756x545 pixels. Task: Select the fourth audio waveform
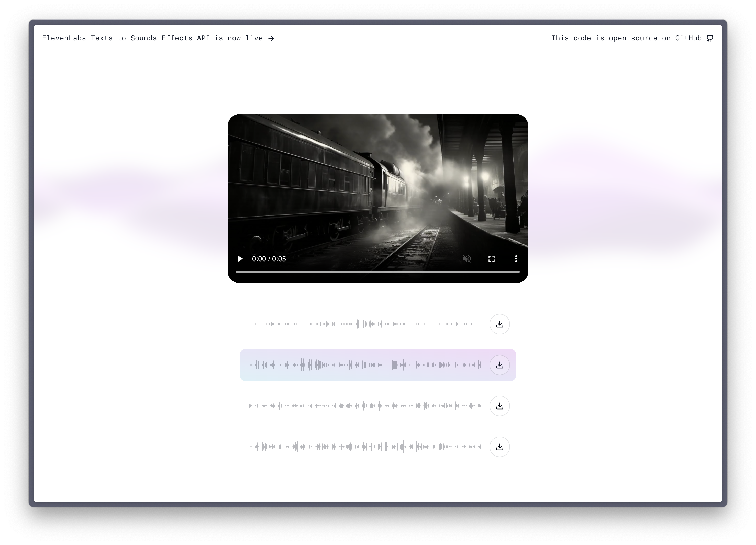(x=364, y=447)
